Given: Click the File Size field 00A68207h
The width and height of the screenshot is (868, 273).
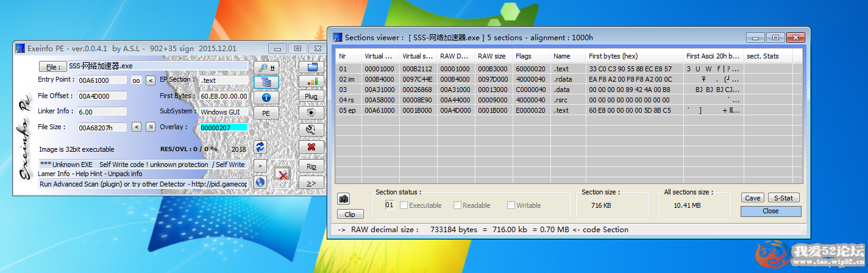Looking at the screenshot, I should point(102,127).
